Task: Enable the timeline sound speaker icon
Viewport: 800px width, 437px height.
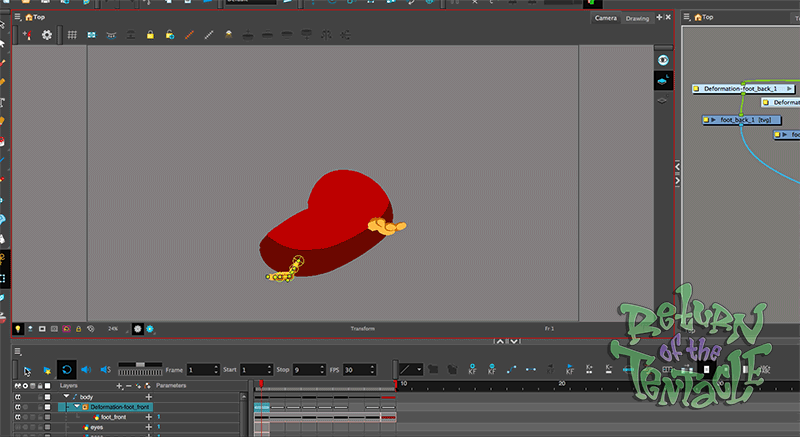Action: [x=86, y=369]
